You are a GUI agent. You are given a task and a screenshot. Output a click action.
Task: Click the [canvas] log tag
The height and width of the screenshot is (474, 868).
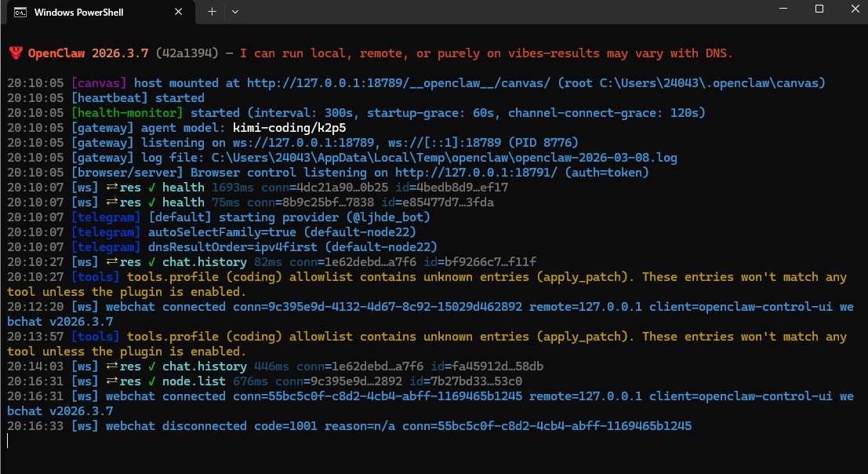[x=99, y=83]
